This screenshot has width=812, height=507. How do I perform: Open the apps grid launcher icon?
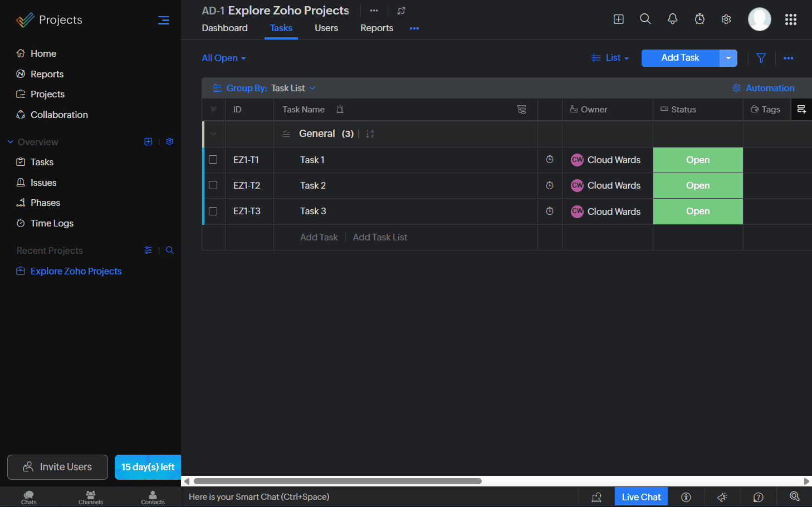(790, 19)
